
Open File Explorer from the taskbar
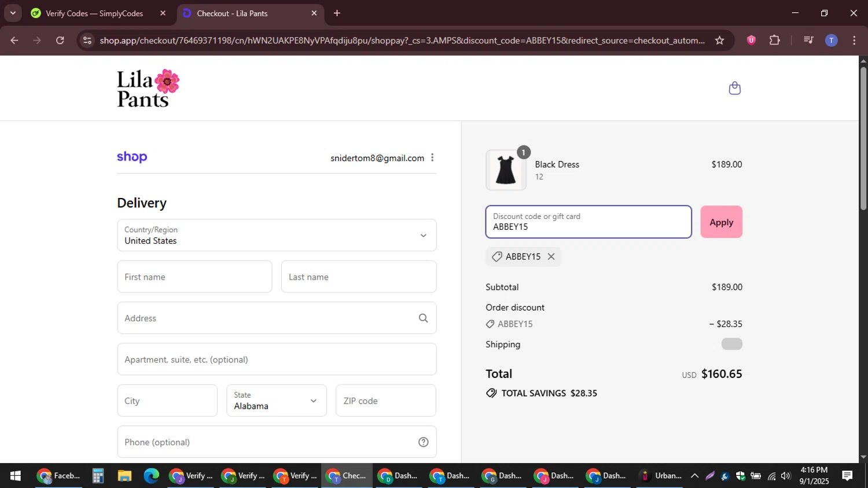(124, 476)
